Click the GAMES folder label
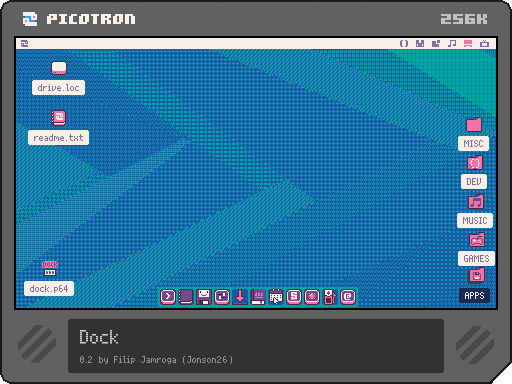Image resolution: width=512 pixels, height=384 pixels. click(x=476, y=259)
